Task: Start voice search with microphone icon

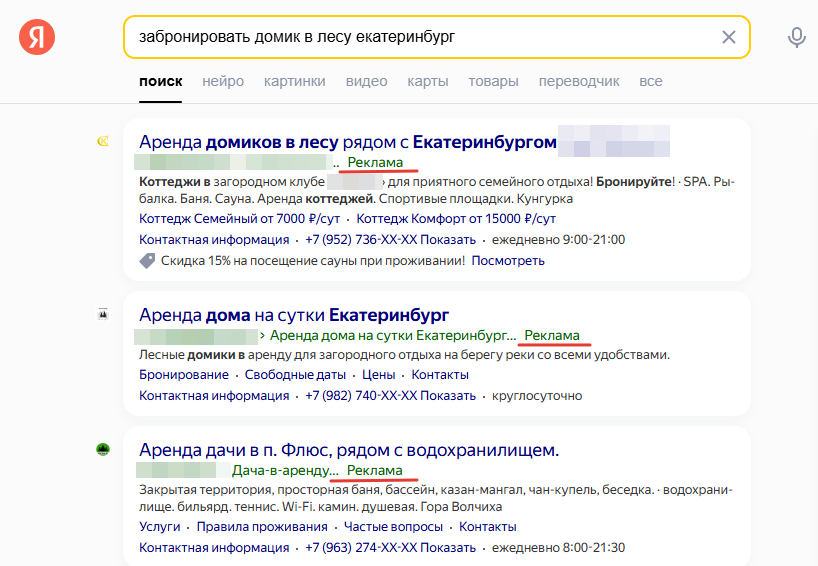Action: pyautogui.click(x=796, y=38)
